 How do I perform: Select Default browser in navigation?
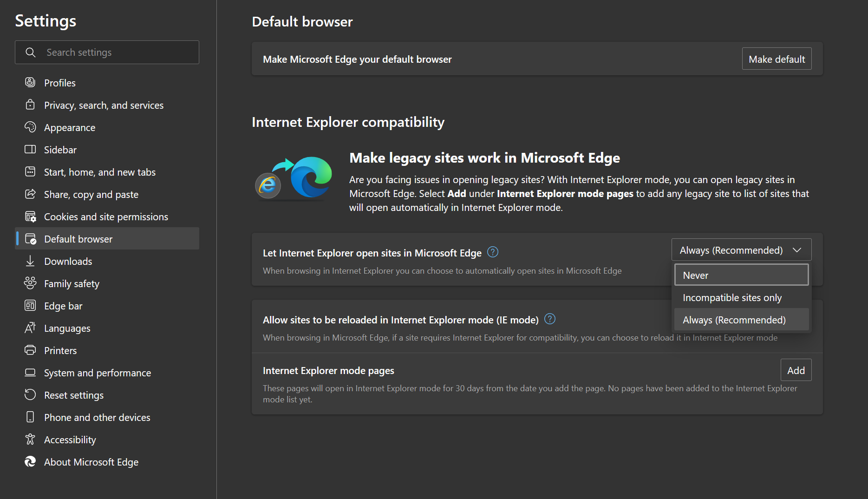click(x=107, y=239)
